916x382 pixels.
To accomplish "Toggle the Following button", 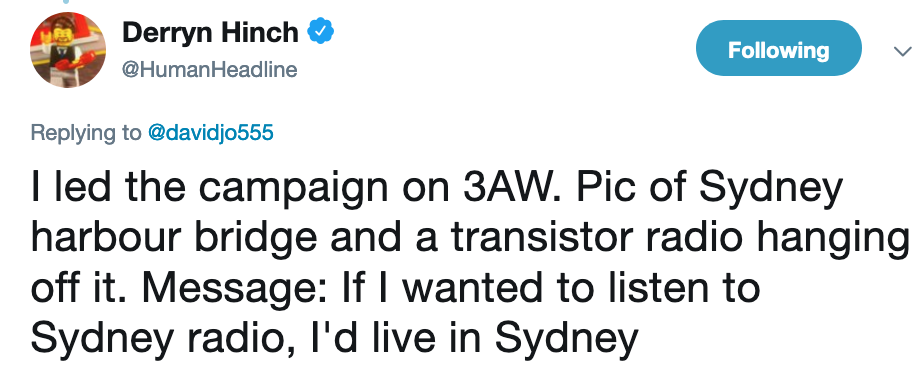I will click(779, 48).
